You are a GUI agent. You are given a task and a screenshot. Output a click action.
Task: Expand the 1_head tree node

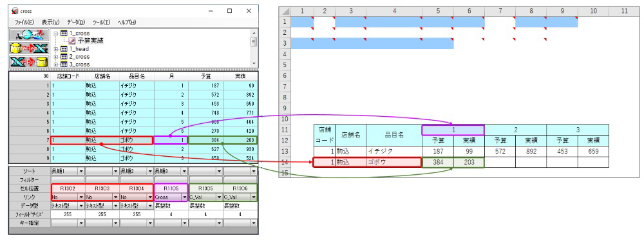(56, 48)
